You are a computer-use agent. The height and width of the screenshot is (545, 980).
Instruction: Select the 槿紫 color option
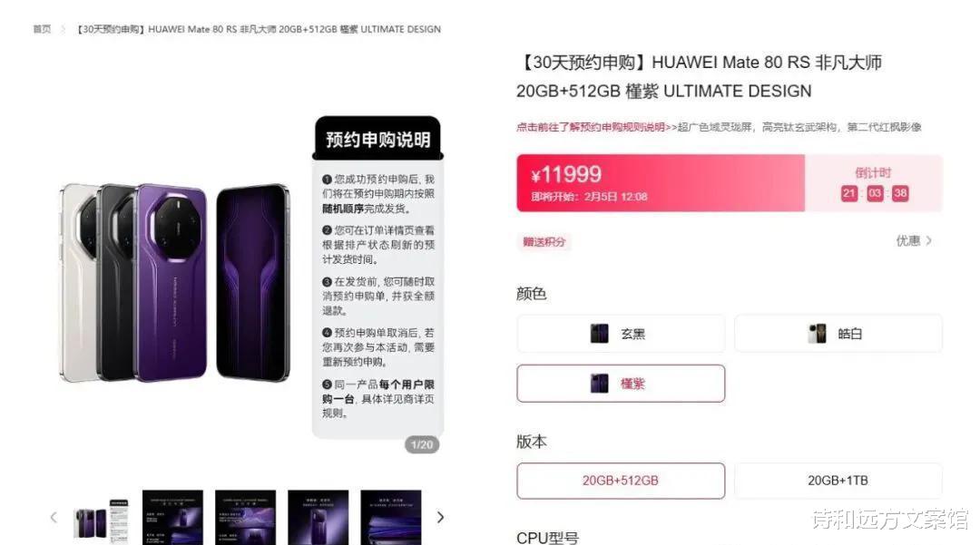(x=621, y=384)
